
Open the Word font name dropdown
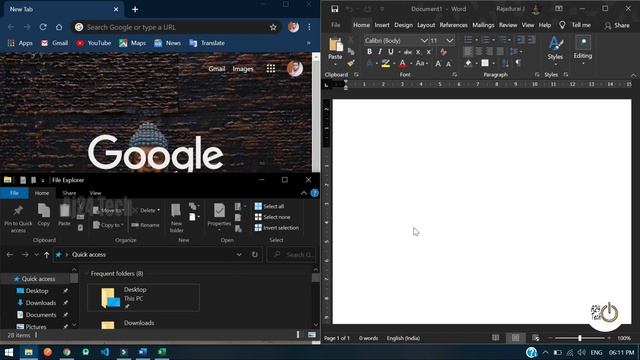click(424, 40)
